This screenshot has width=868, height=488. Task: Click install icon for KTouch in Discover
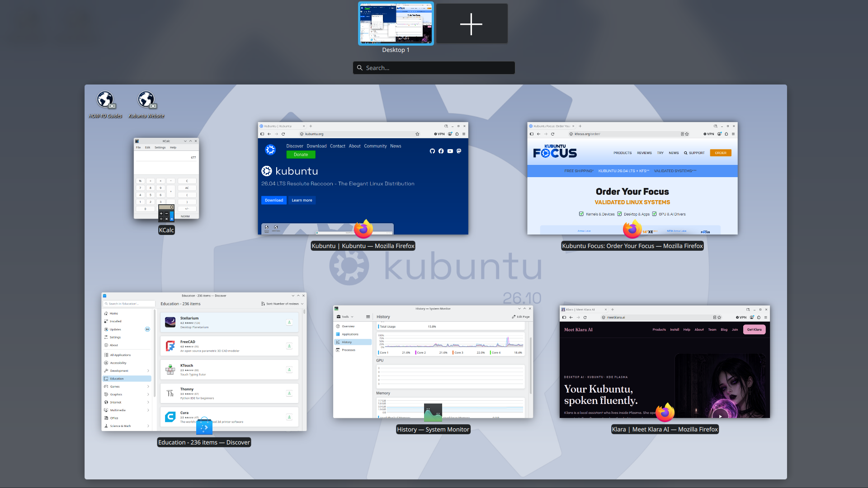(x=289, y=370)
